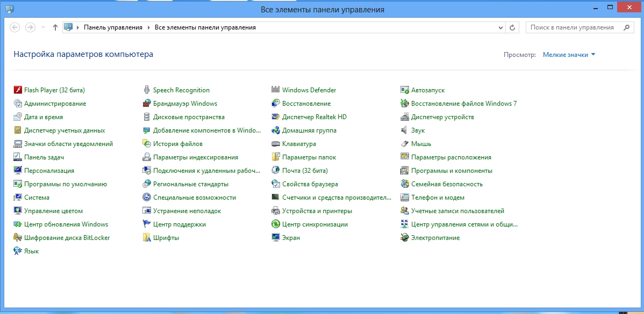Open Подключения к удаленным рабочим столам
The height and width of the screenshot is (314, 644).
[x=207, y=171]
